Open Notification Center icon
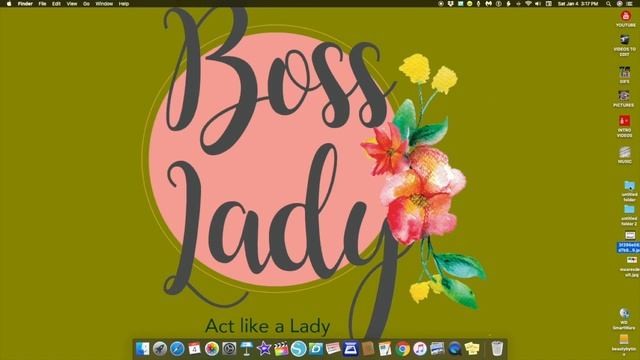 click(630, 4)
